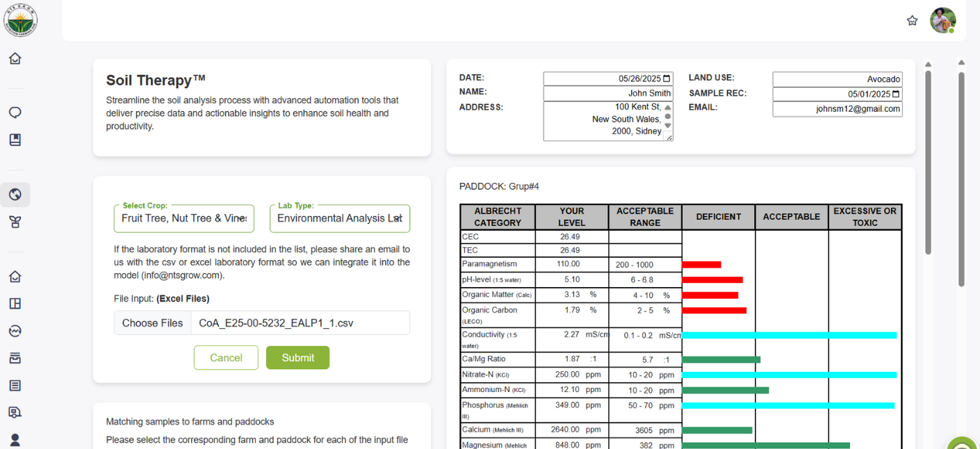Click the DEFICIENT column header
980x449 pixels.
click(719, 217)
